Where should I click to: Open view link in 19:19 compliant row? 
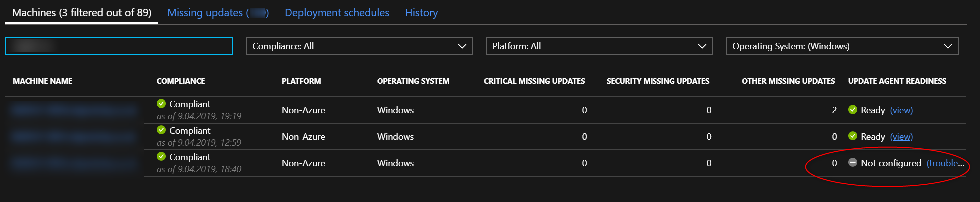(901, 110)
